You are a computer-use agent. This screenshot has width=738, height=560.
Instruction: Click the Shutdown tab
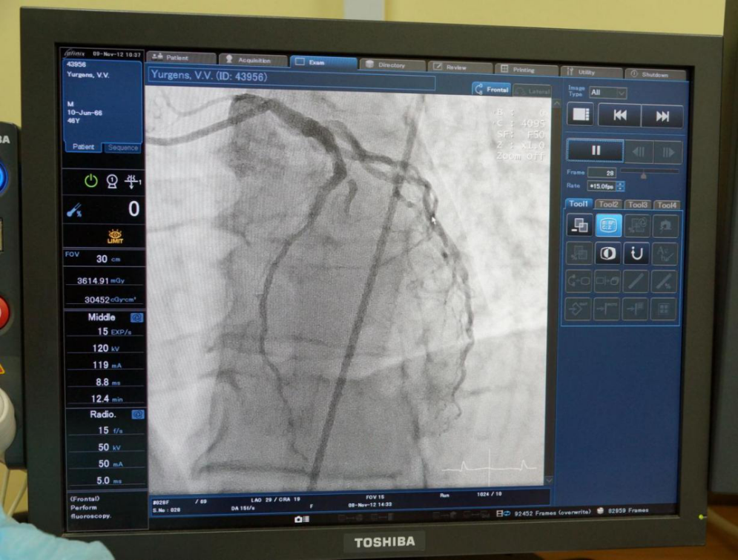point(655,74)
